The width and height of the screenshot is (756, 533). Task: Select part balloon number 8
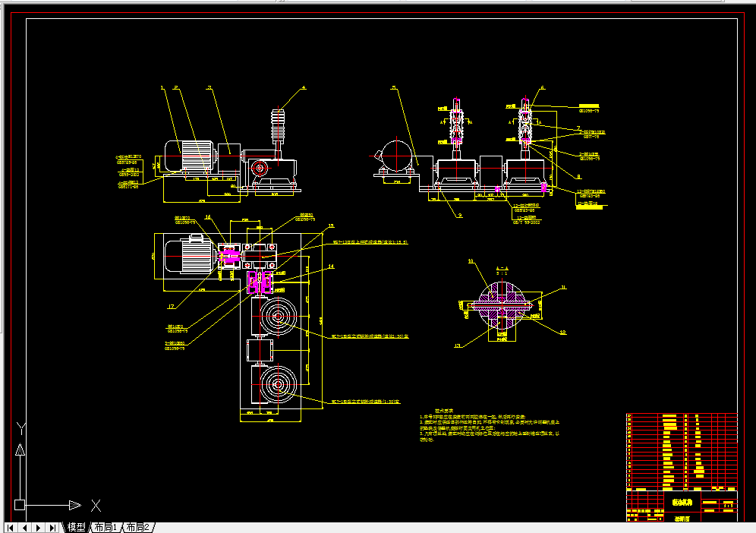578,177
